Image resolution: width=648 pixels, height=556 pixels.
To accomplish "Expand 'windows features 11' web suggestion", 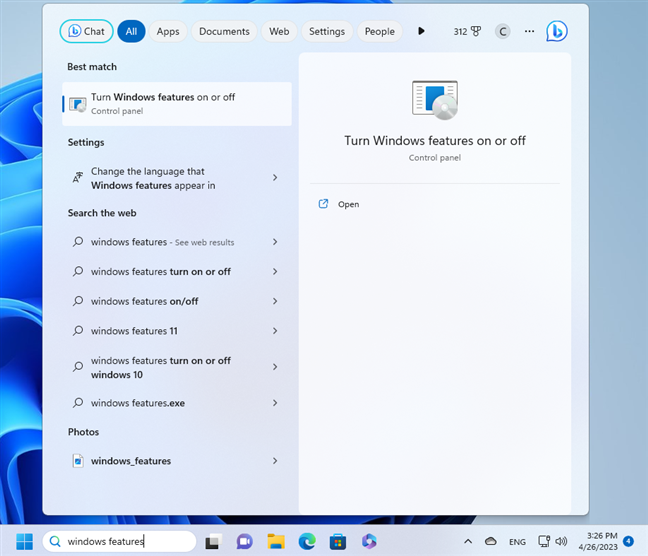I will coord(275,331).
